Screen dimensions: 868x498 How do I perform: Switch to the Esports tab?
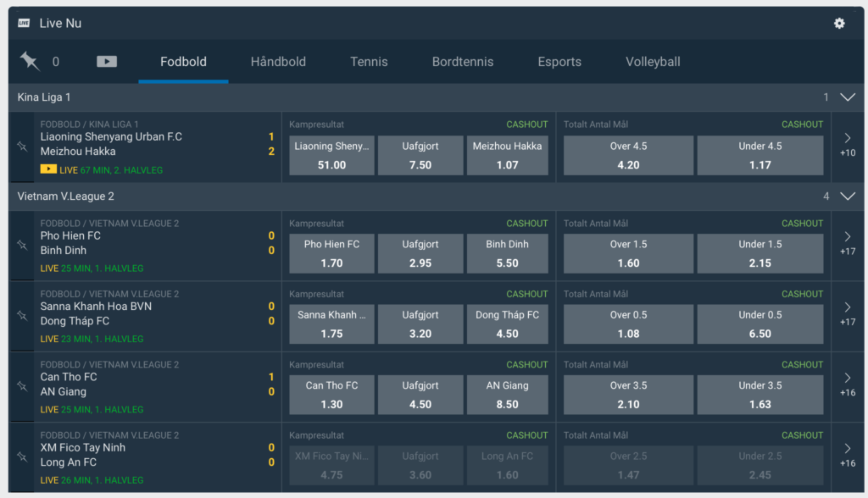pyautogui.click(x=559, y=61)
